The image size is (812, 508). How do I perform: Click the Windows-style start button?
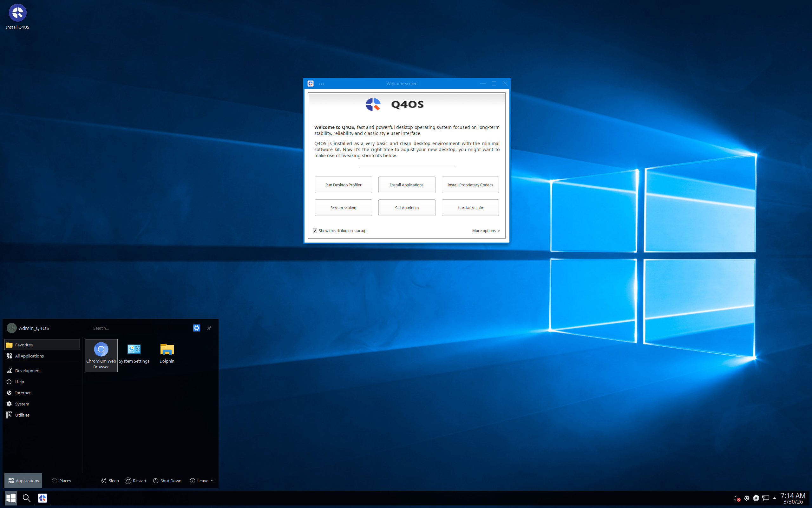click(x=11, y=498)
